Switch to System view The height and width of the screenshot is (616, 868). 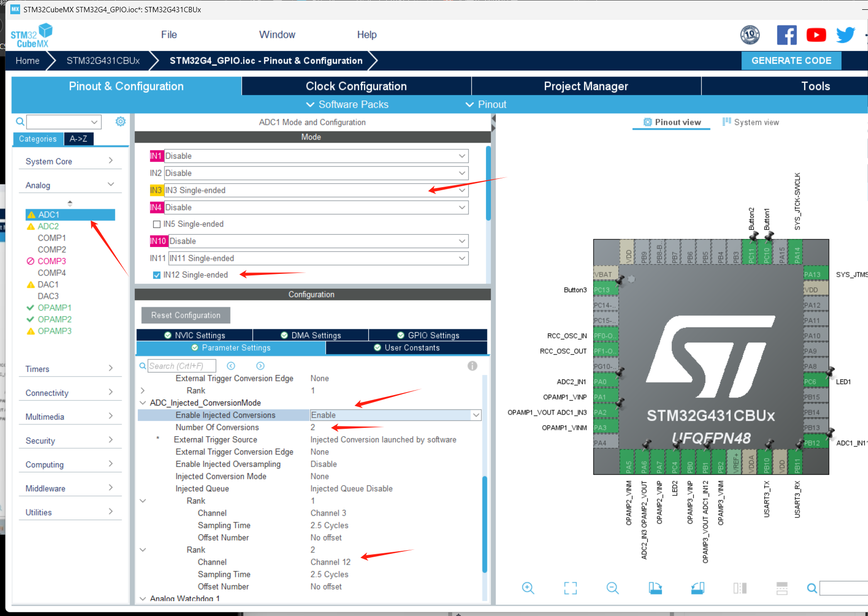pyautogui.click(x=751, y=122)
